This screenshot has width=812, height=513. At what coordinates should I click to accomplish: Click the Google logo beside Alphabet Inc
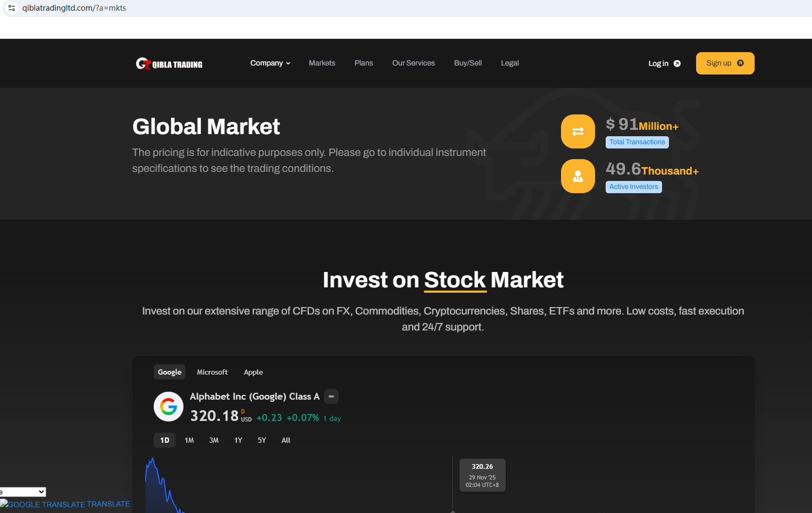[x=169, y=407]
